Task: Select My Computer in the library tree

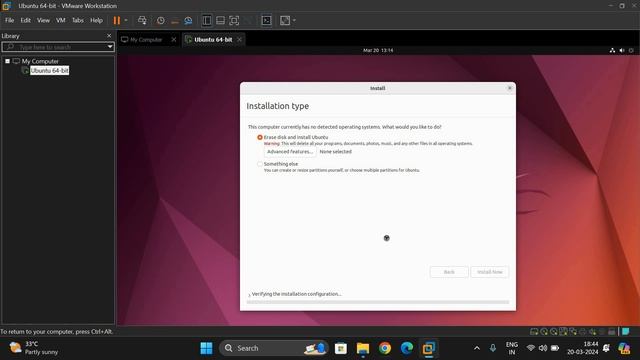Action: tap(40, 61)
